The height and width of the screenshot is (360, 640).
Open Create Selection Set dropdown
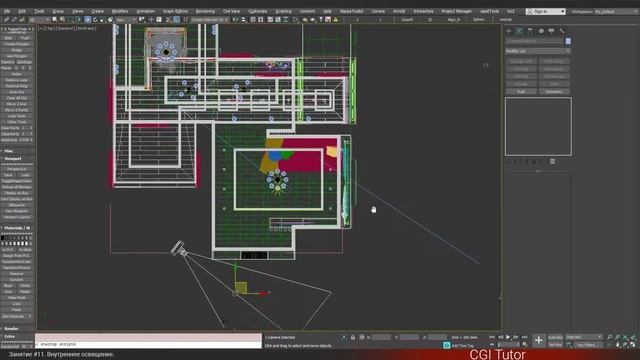210,20
